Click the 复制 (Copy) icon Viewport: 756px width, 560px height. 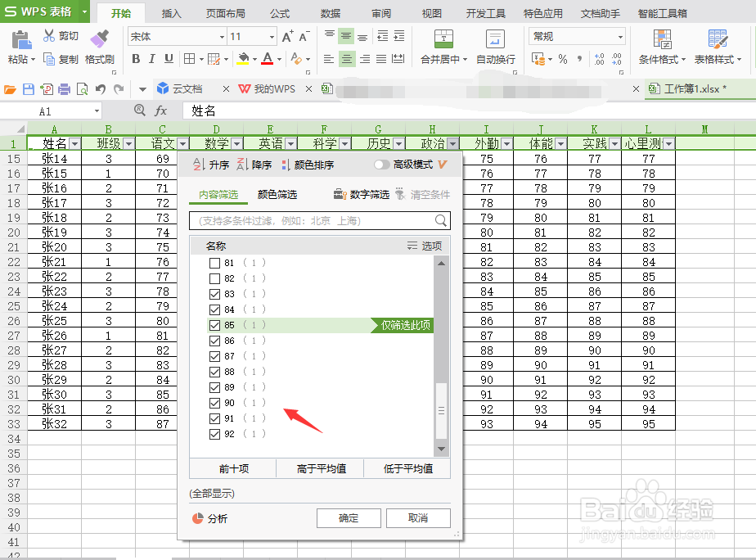(61, 58)
